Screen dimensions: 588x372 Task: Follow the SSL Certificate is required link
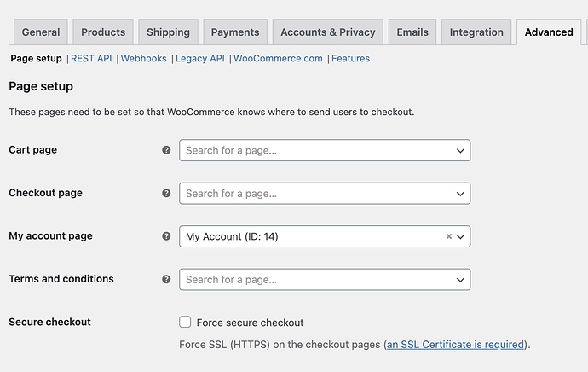click(x=455, y=345)
